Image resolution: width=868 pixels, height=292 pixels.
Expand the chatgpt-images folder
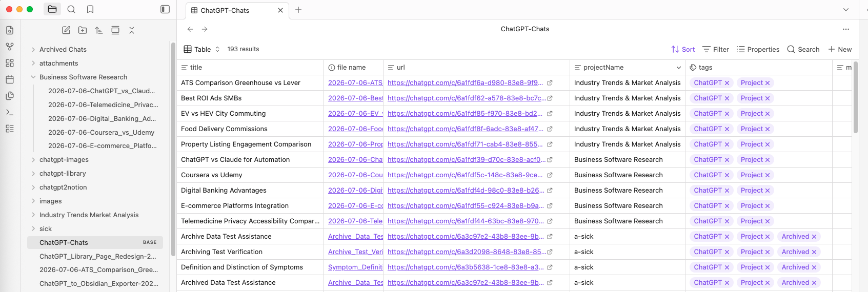click(33, 160)
